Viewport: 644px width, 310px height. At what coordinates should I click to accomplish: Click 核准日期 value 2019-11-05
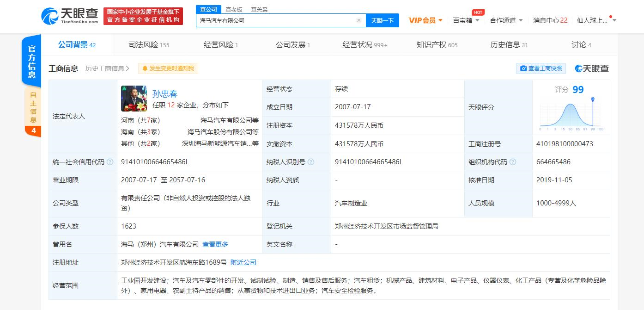pos(554,180)
